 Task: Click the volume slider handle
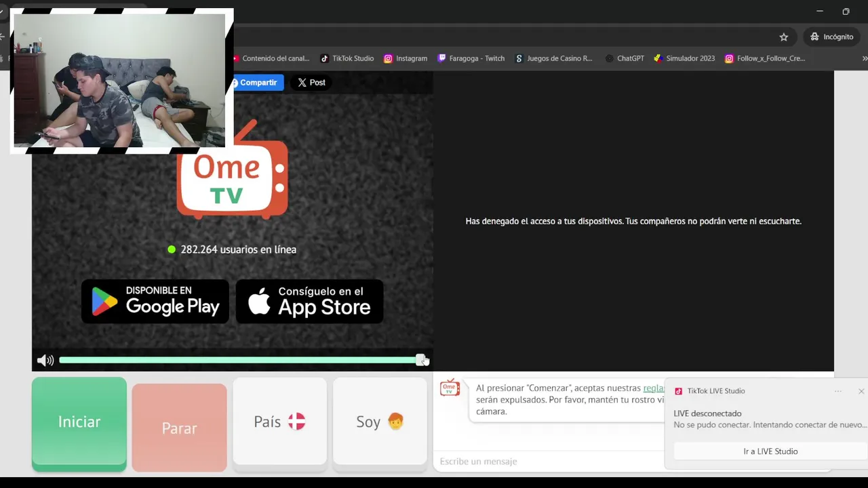pos(420,360)
